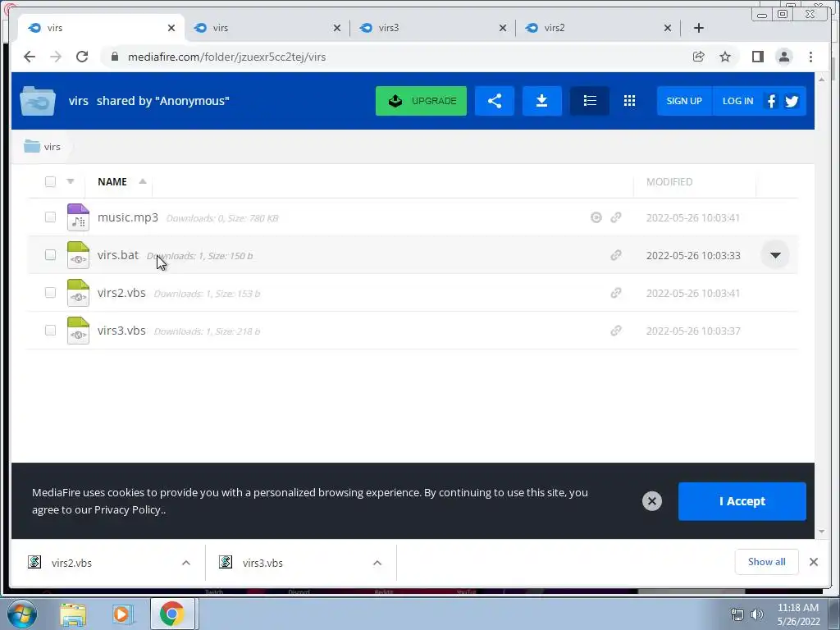The image size is (840, 630).
Task: Toggle the select-all files checkbox
Action: [50, 181]
